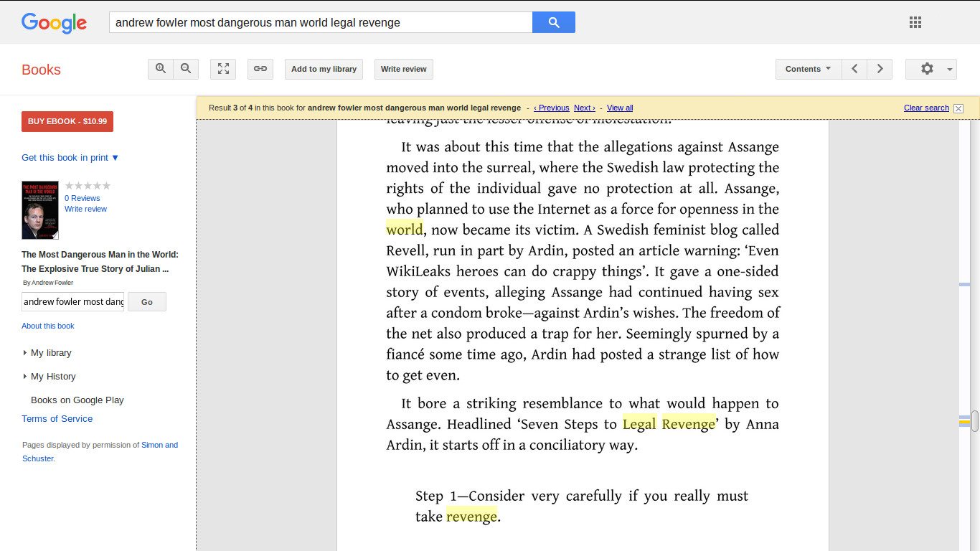Close the search results bar X

(x=958, y=108)
